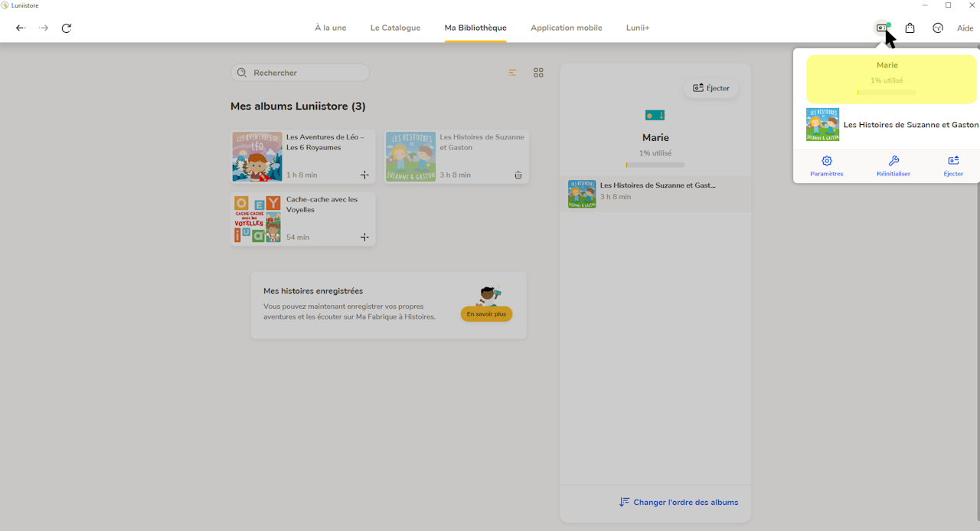Open Cache-cache avec les Voyelles cover
The height and width of the screenshot is (531, 980).
[x=257, y=219]
